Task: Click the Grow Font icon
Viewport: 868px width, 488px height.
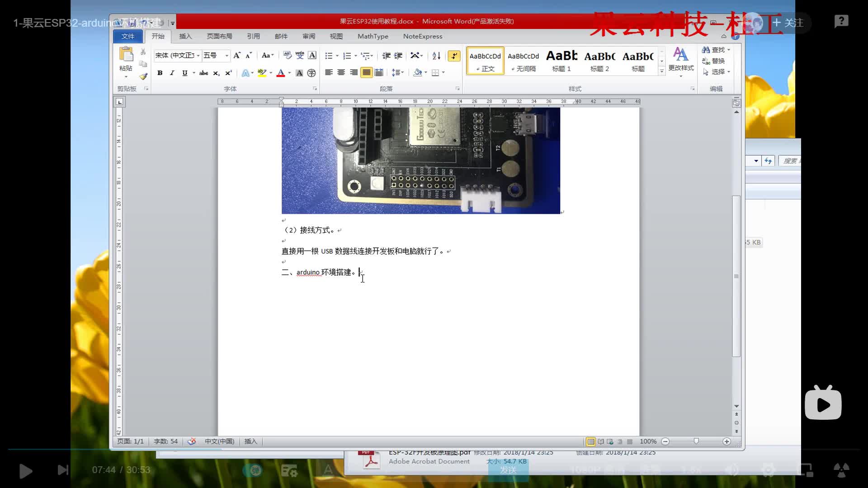Action: [x=237, y=55]
